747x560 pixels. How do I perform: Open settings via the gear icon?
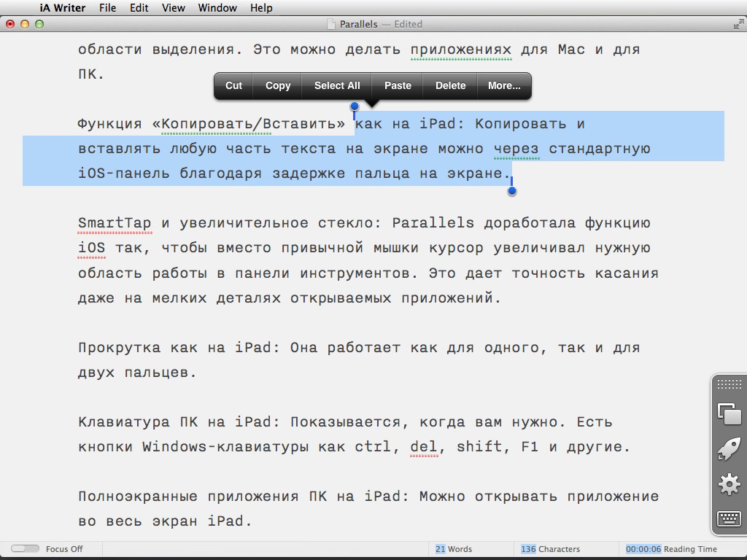(x=729, y=483)
